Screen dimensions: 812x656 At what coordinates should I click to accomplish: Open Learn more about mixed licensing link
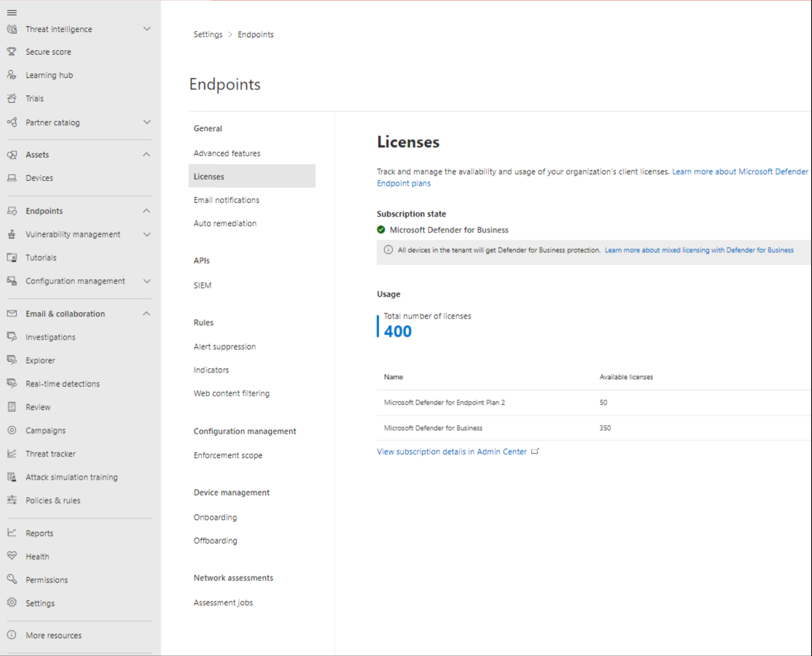(699, 250)
